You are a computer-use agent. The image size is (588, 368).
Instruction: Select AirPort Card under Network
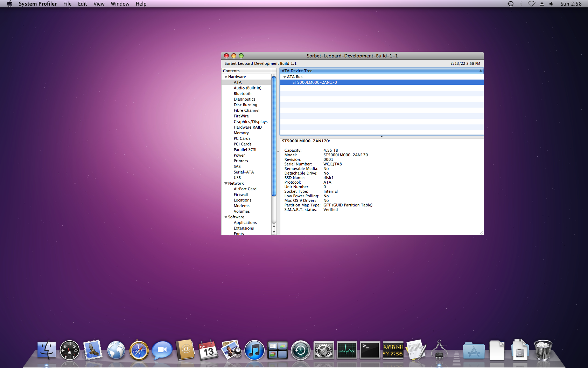pyautogui.click(x=245, y=189)
